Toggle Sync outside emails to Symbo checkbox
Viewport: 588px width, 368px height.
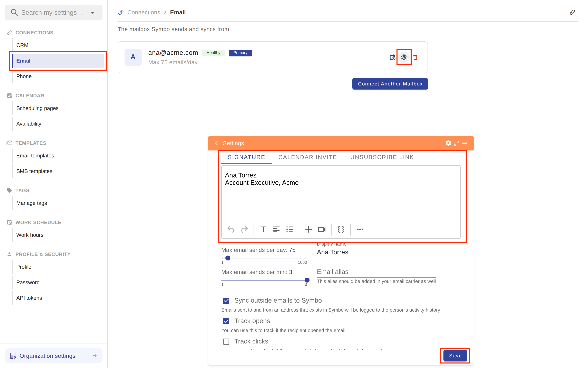226,301
